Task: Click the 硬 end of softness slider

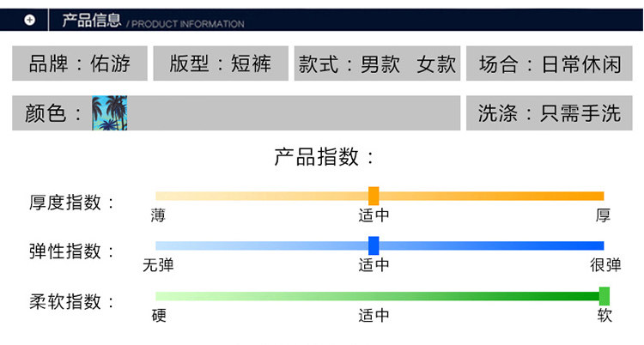Action: click(x=159, y=316)
